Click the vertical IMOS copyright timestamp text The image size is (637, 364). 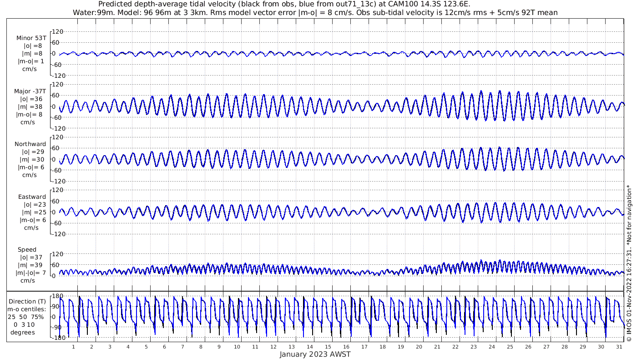pyautogui.click(x=629, y=263)
